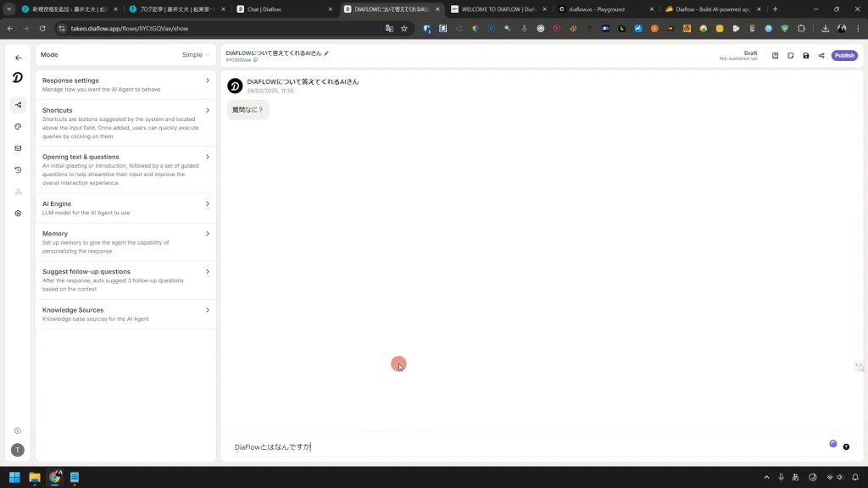Expand Suggest follow-up questions section
Image resolution: width=868 pixels, height=488 pixels.
point(125,280)
